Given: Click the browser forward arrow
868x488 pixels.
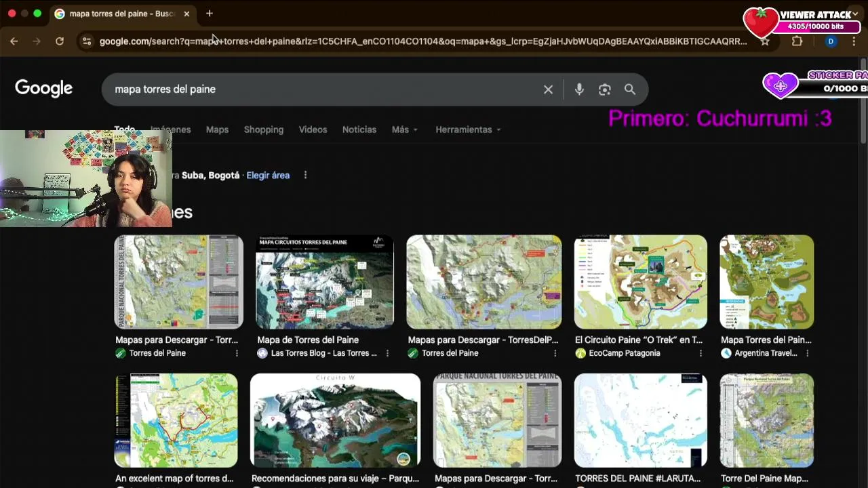Looking at the screenshot, I should click(x=37, y=41).
